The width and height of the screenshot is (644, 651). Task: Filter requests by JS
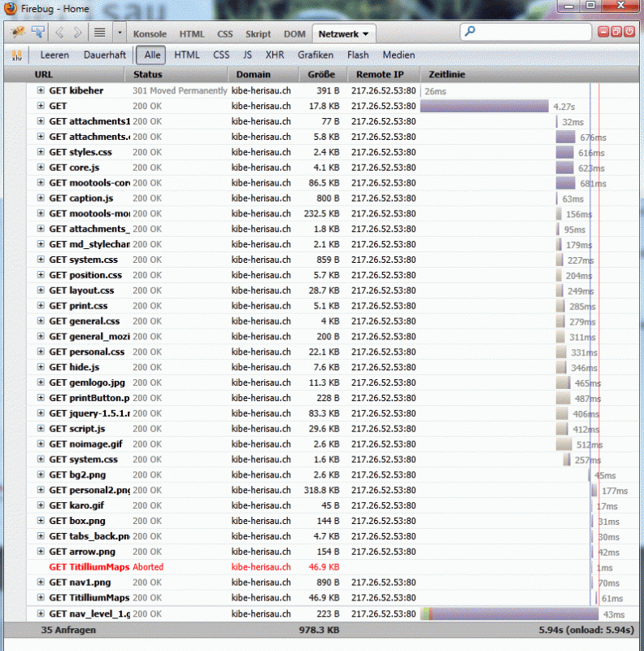click(x=247, y=55)
